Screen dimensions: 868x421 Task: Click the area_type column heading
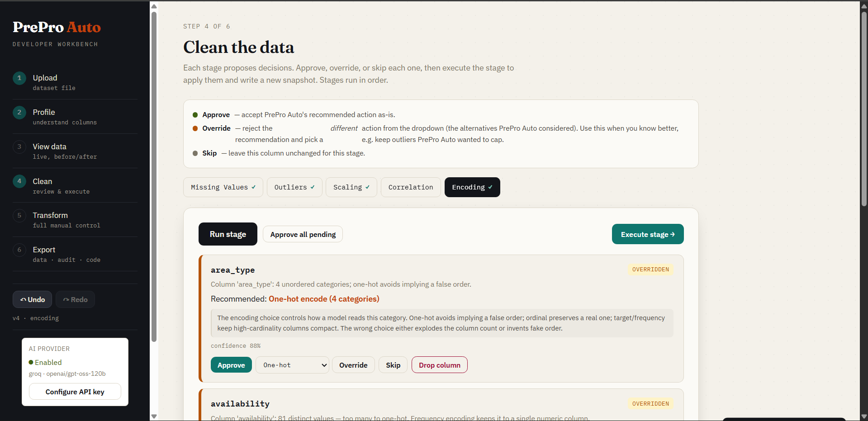232,270
